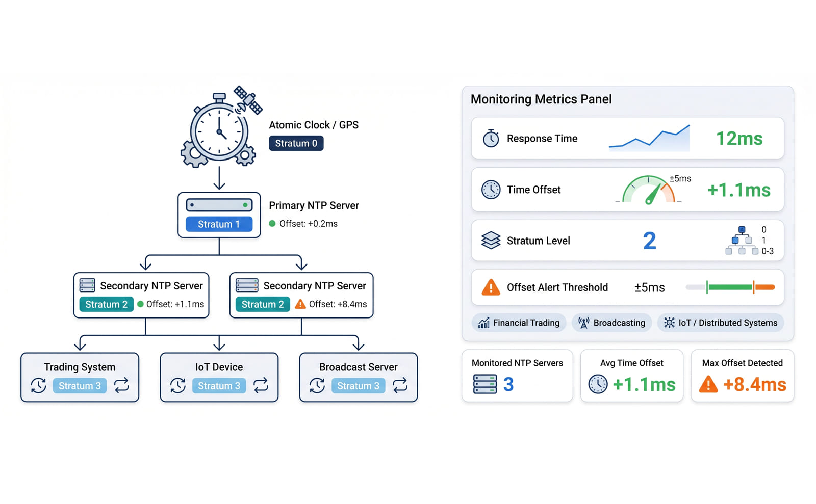Viewport: 816px width, 504px height.
Task: Click the Stratum Level layers icon
Action: point(491,241)
